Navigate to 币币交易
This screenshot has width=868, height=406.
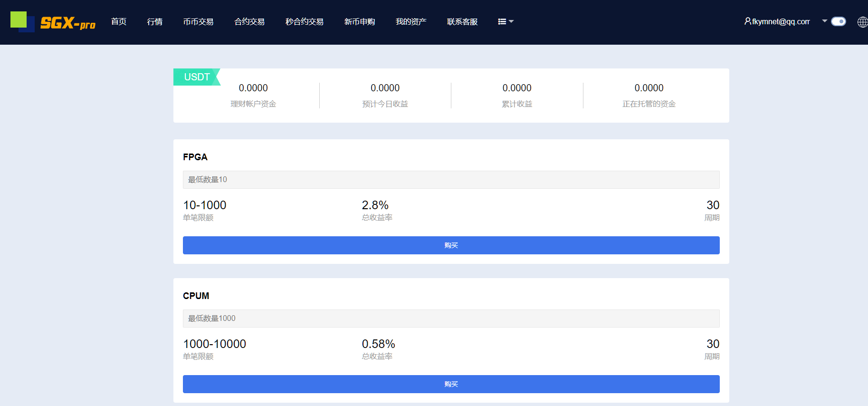click(198, 22)
